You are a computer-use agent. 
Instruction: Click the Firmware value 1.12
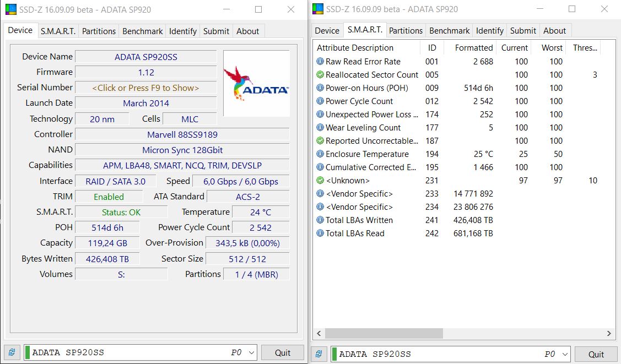click(145, 72)
